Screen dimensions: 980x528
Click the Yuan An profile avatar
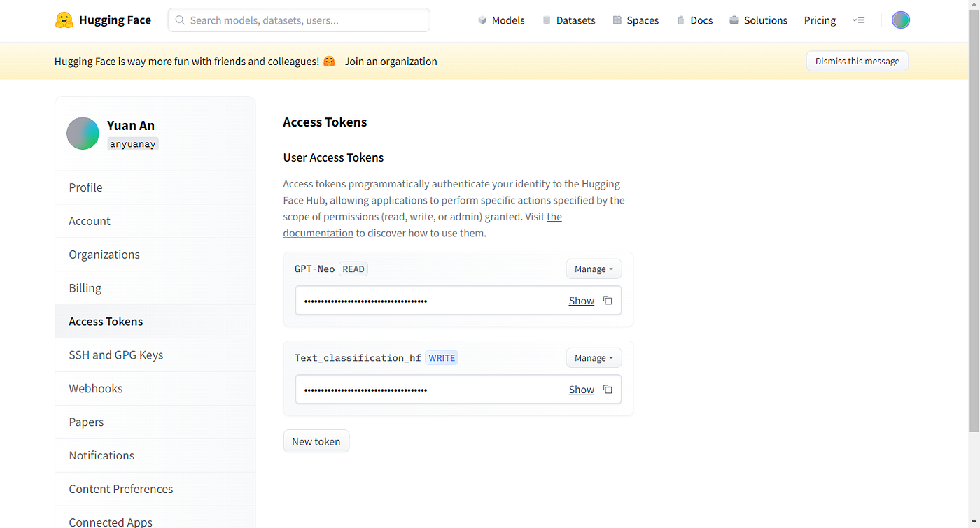[83, 134]
